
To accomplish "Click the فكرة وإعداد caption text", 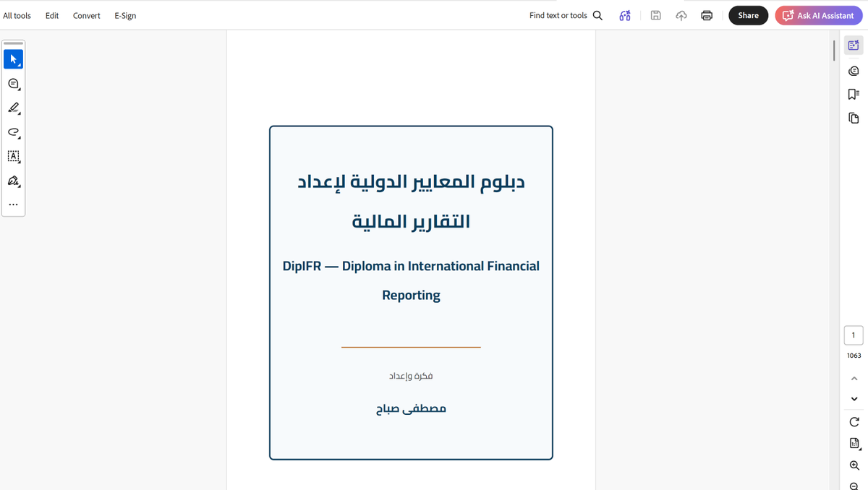I will coord(411,376).
